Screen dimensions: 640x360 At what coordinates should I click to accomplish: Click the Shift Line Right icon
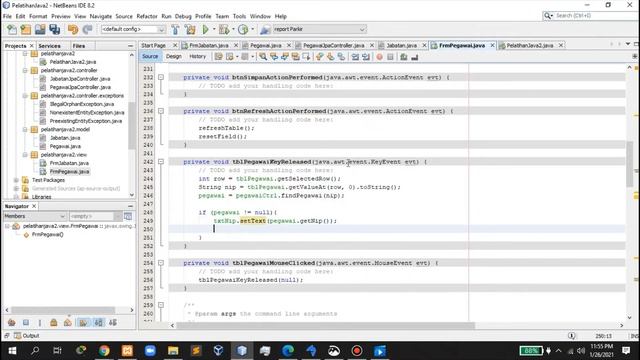366,57
